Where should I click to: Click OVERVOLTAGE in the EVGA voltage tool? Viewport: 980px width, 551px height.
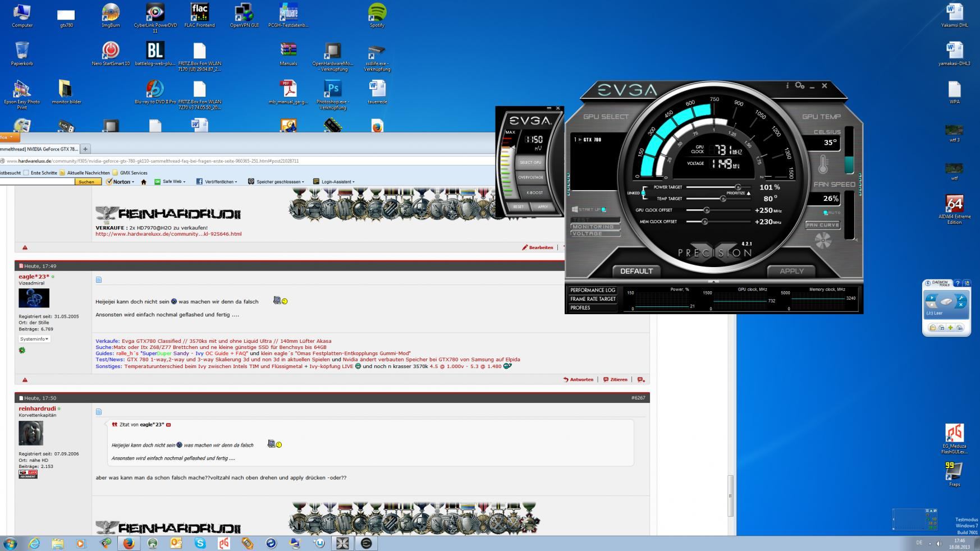pyautogui.click(x=530, y=177)
